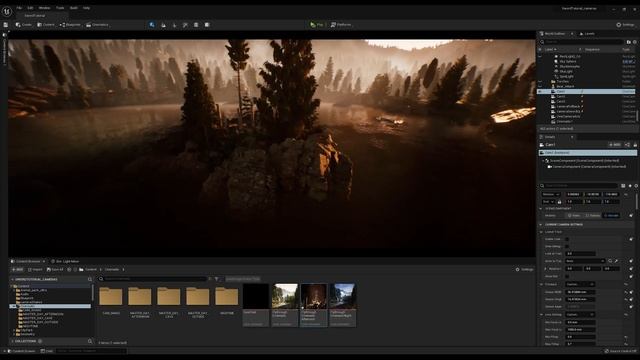
Task: Open the Filmback preset dropdown
Action: click(580, 284)
